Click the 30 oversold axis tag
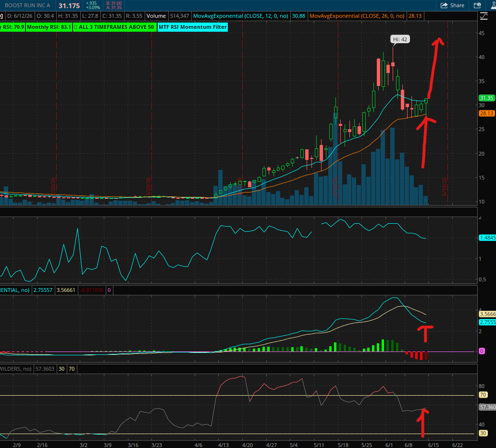Viewport: 496px width, 448px height. [x=483, y=433]
